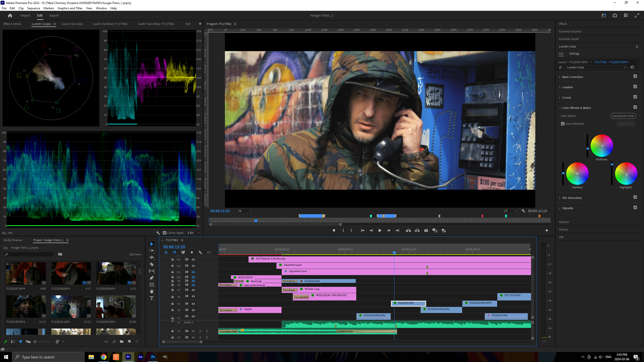Toggle timeline snapping magnet icon
The height and width of the screenshot is (362, 644).
(x=175, y=252)
